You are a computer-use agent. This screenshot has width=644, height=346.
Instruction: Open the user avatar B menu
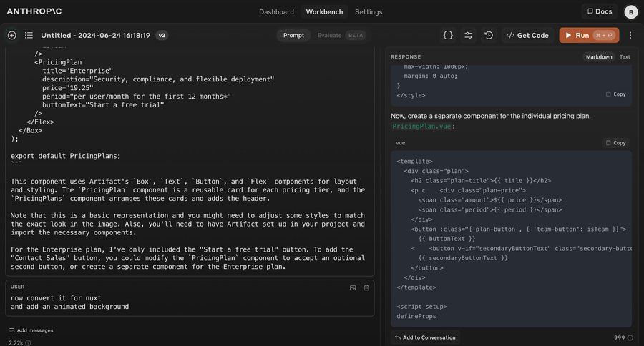631,12
